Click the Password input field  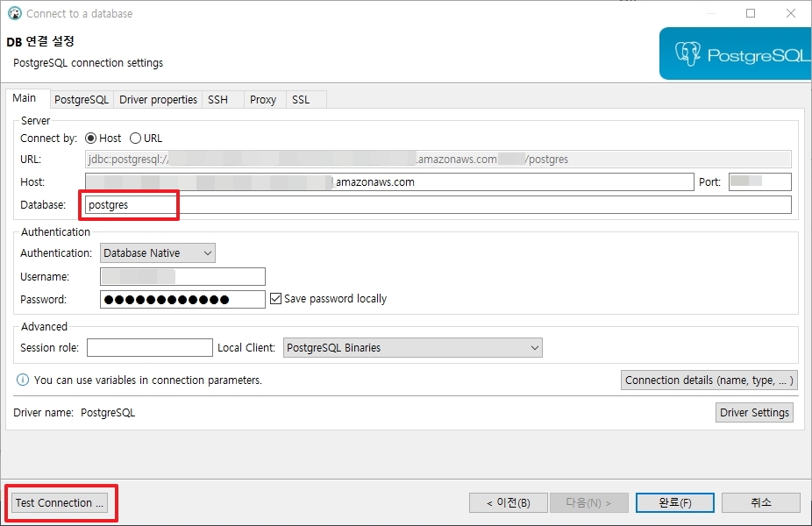(182, 299)
